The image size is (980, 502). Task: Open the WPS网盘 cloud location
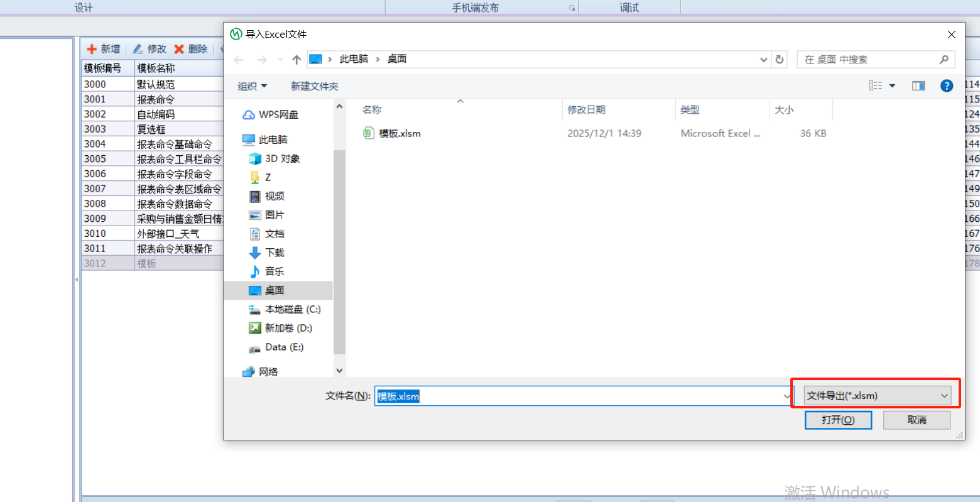(x=278, y=114)
